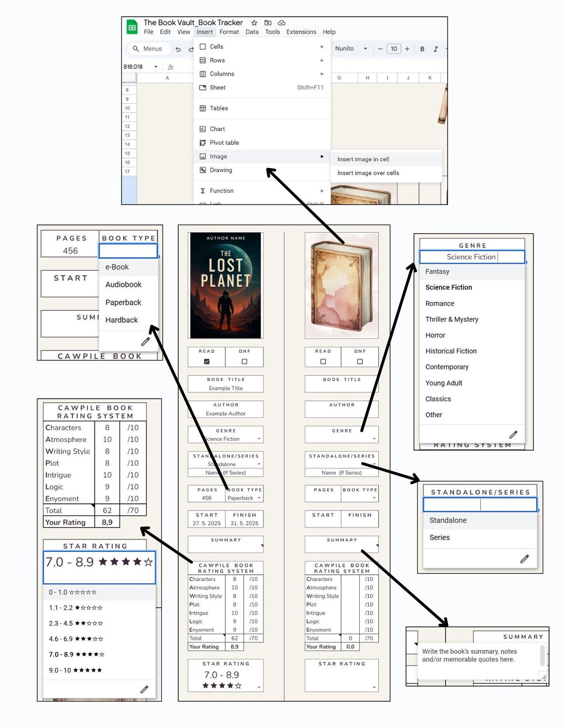565x728 pixels.
Task: Open the Genre dropdown in blank book column
Action: 374,439
